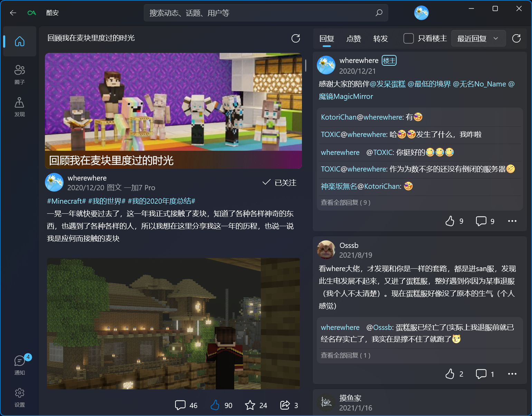Switch to the 点赞 tab
The image size is (532, 416).
point(354,39)
